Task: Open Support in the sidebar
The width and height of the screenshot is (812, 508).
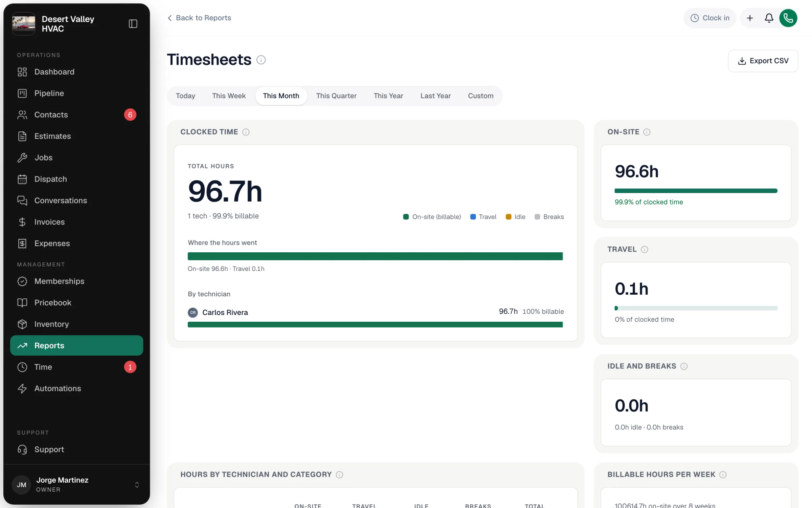Action: click(76, 449)
